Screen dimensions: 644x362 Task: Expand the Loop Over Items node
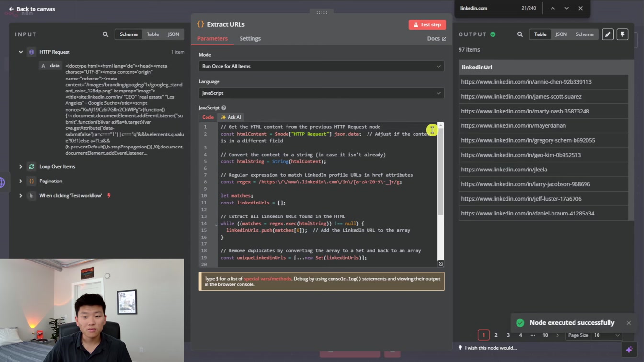(21, 167)
